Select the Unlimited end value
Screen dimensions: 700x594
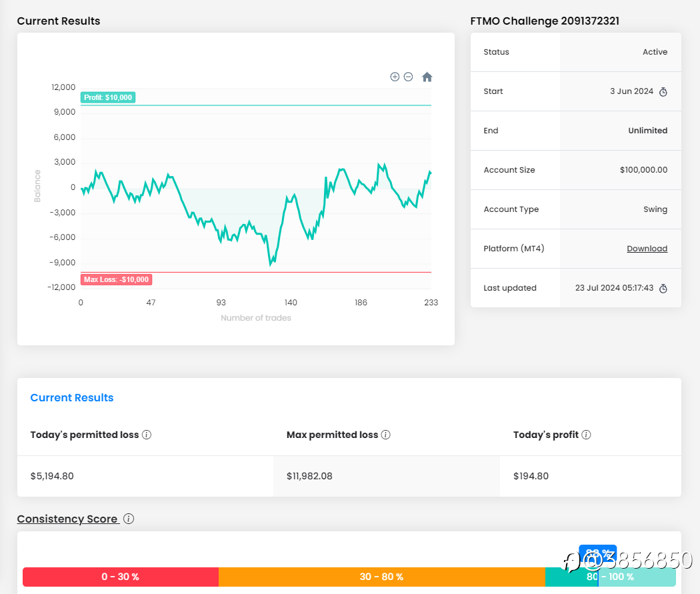(648, 131)
